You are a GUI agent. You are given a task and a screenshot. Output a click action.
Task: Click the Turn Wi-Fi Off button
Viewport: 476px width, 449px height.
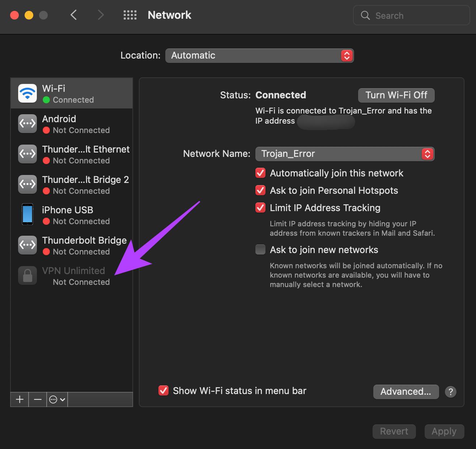click(396, 95)
